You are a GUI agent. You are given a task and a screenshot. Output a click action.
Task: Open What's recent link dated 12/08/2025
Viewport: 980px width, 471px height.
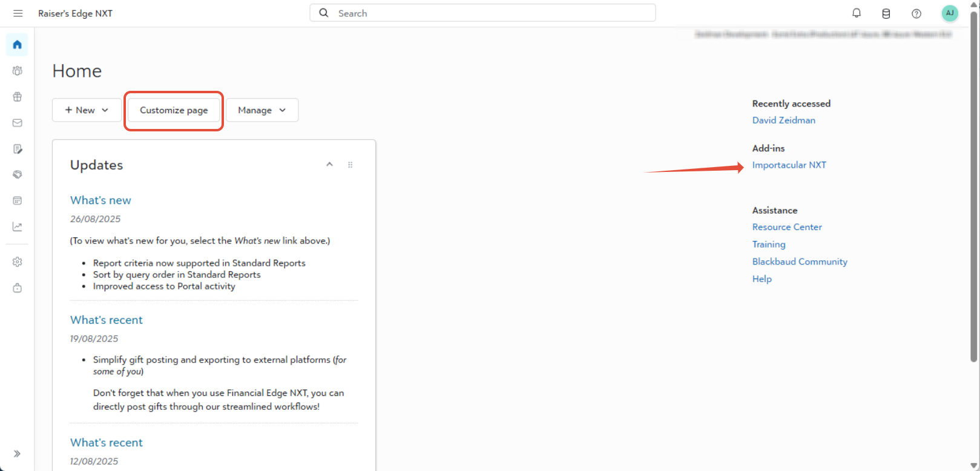tap(107, 443)
